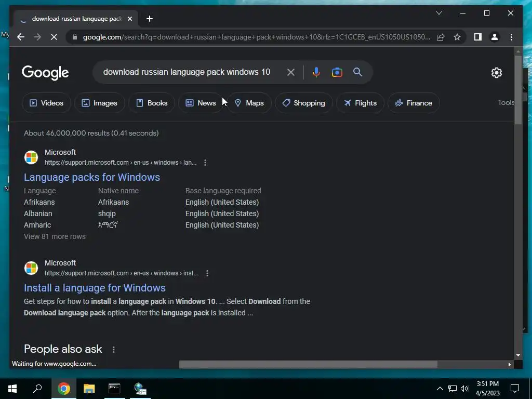Bookmark this page with the star icon
This screenshot has width=532, height=399.
[x=457, y=37]
